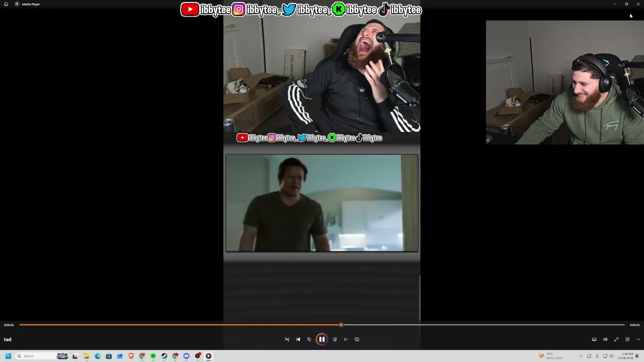
Task: Open the notifications bell icon
Action: click(x=637, y=356)
